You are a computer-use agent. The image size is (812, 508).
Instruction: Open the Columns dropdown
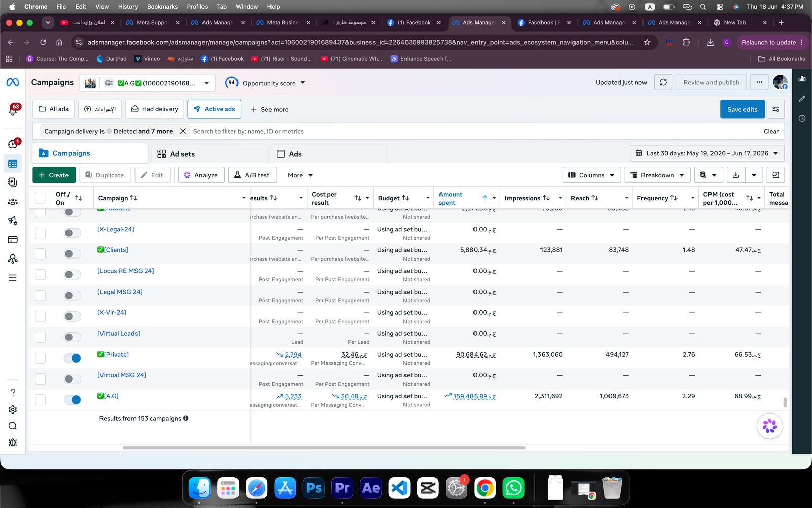pyautogui.click(x=592, y=175)
